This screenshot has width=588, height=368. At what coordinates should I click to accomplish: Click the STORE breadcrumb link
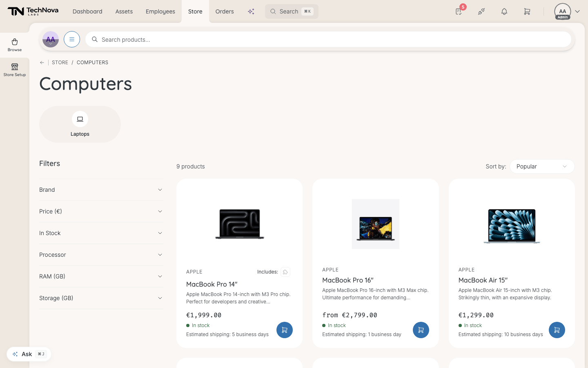click(x=60, y=63)
